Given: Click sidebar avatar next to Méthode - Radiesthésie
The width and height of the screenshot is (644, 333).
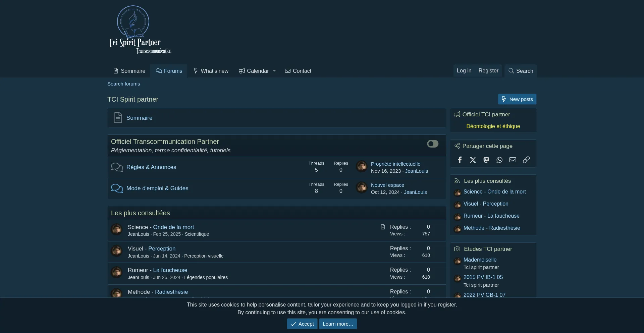Looking at the screenshot, I should click(x=458, y=229).
